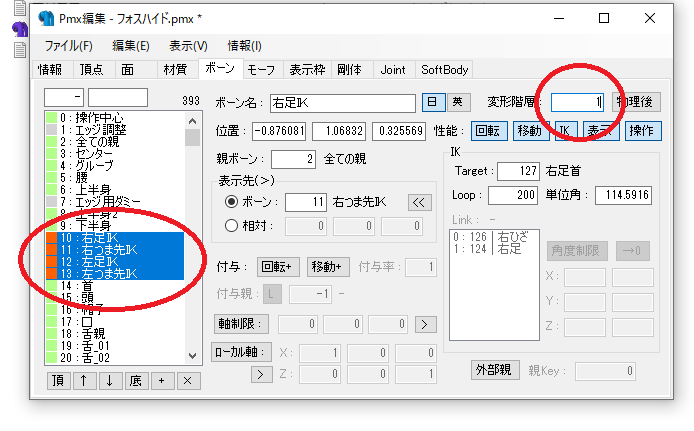Select IK link 1 : 124 右足
This screenshot has height=431, width=694.
[494, 249]
